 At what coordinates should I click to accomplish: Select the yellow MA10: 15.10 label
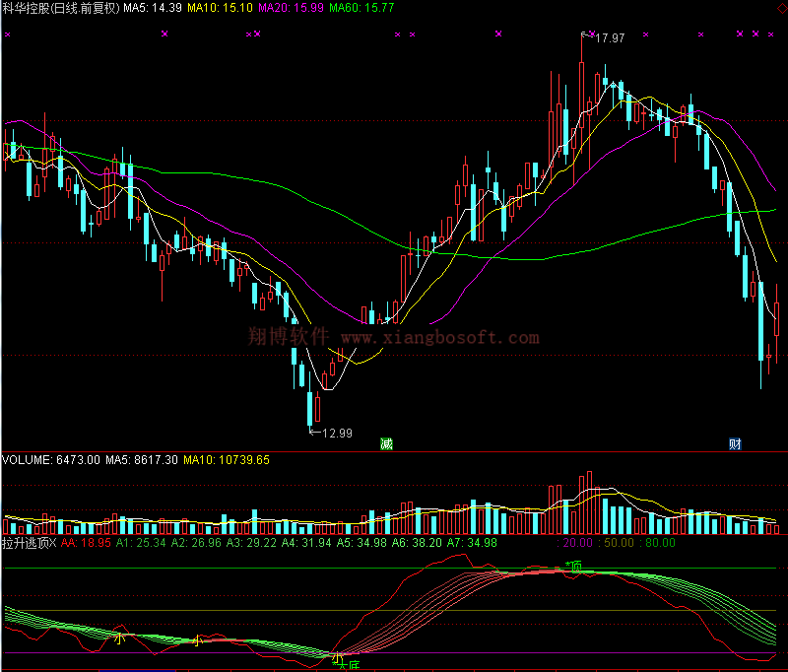222,8
